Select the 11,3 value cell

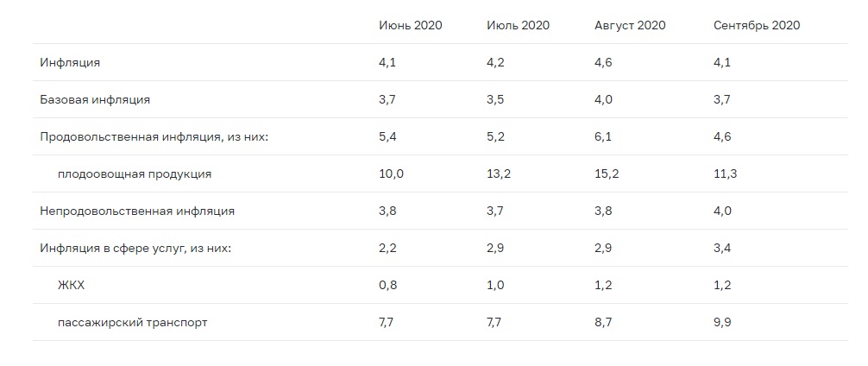click(725, 174)
